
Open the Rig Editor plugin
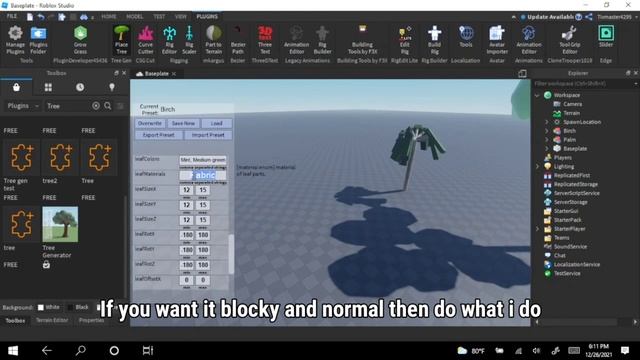tap(169, 40)
